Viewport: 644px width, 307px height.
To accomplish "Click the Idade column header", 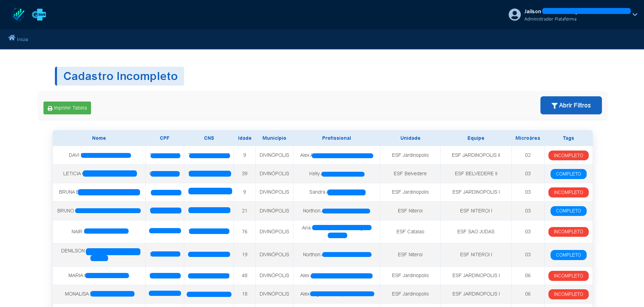I will [x=245, y=138].
